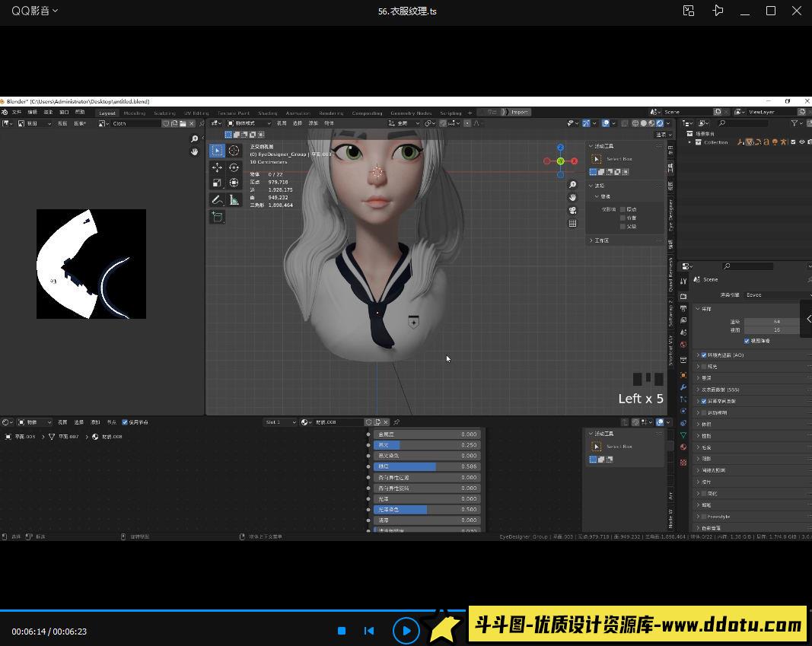This screenshot has height=646, width=812.
Task: Adjust 光泽染色 sheen tint slider 0.500
Action: (x=427, y=509)
